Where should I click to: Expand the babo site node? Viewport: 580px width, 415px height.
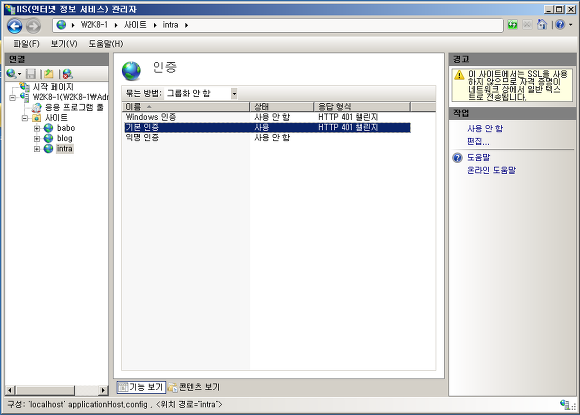click(x=37, y=128)
